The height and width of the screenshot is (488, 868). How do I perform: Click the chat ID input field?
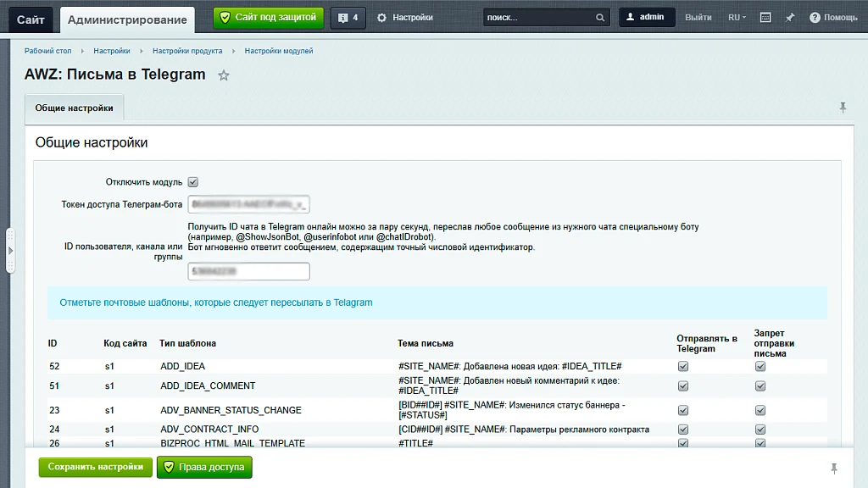click(x=248, y=271)
